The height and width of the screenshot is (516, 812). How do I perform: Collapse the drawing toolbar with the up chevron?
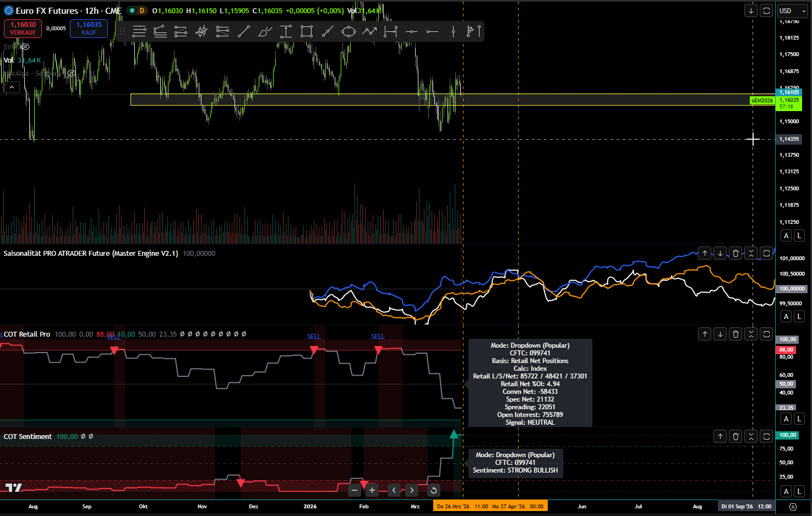point(12,87)
